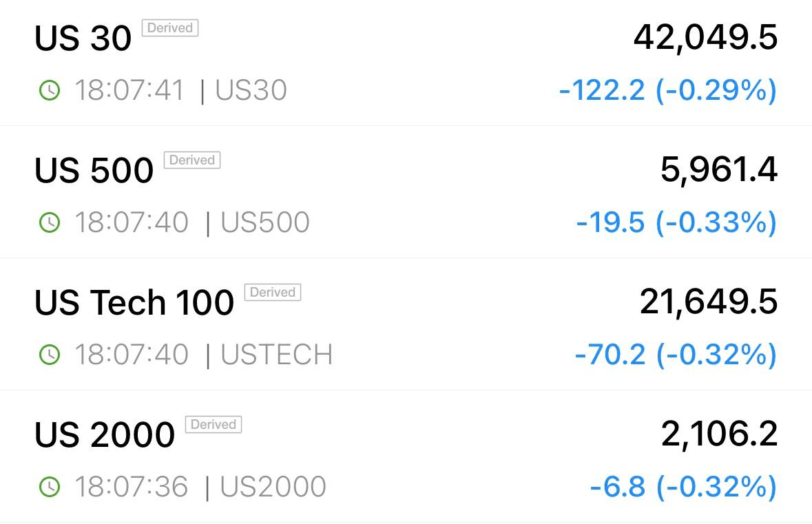812x524 pixels.
Task: Open the US 30 index name
Action: click(x=83, y=39)
